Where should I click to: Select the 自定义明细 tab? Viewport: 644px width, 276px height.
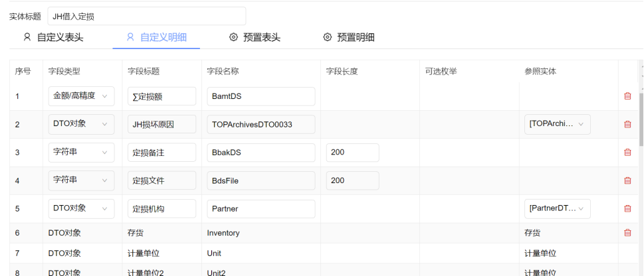click(156, 37)
